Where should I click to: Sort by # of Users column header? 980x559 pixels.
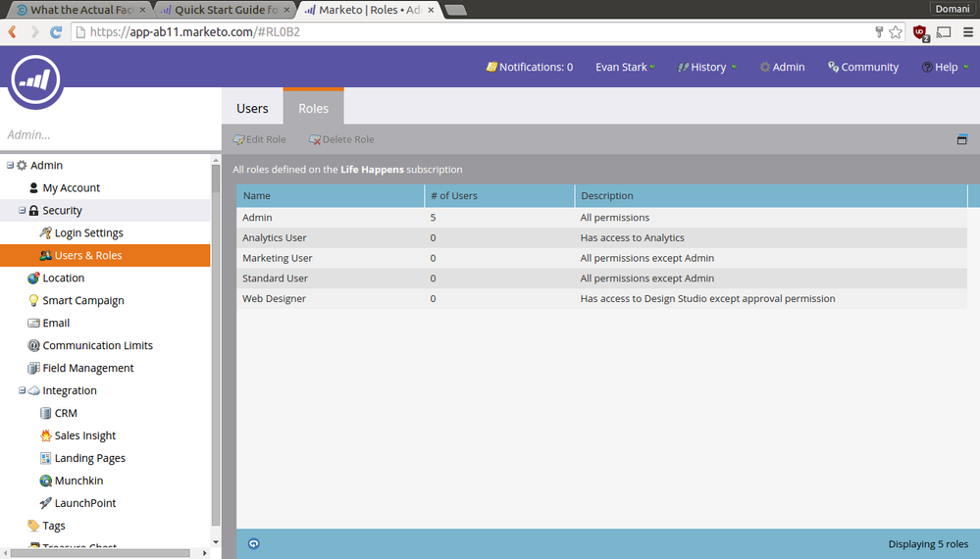[x=499, y=195]
